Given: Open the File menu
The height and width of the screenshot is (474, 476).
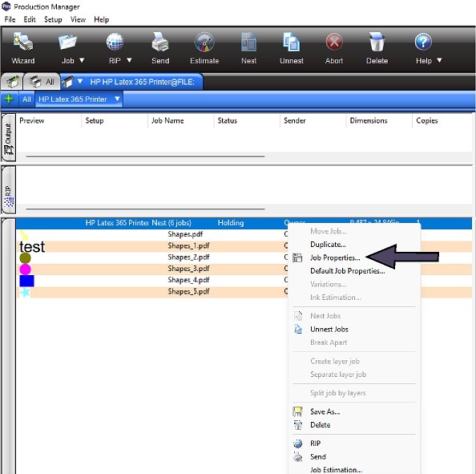Looking at the screenshot, I should click(x=10, y=19).
